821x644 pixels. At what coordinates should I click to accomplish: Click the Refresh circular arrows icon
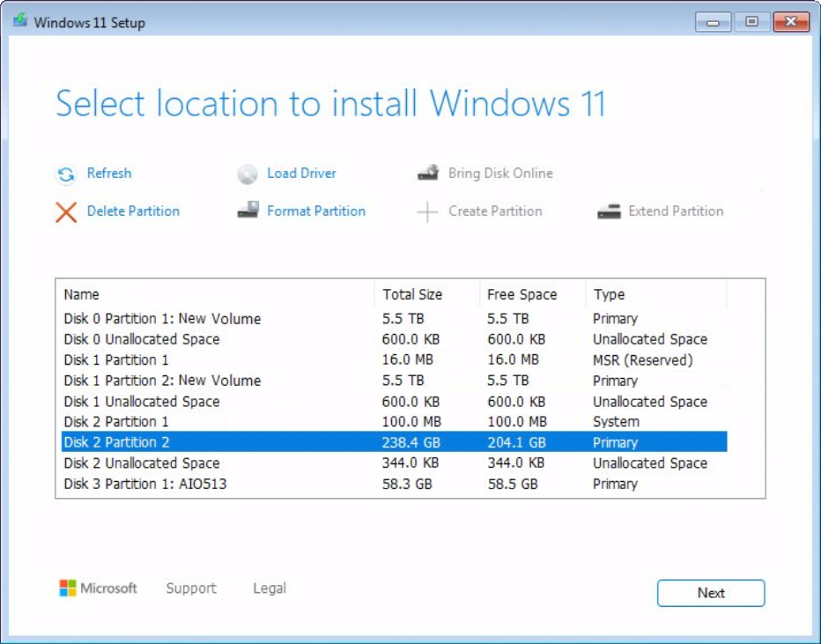(x=66, y=174)
